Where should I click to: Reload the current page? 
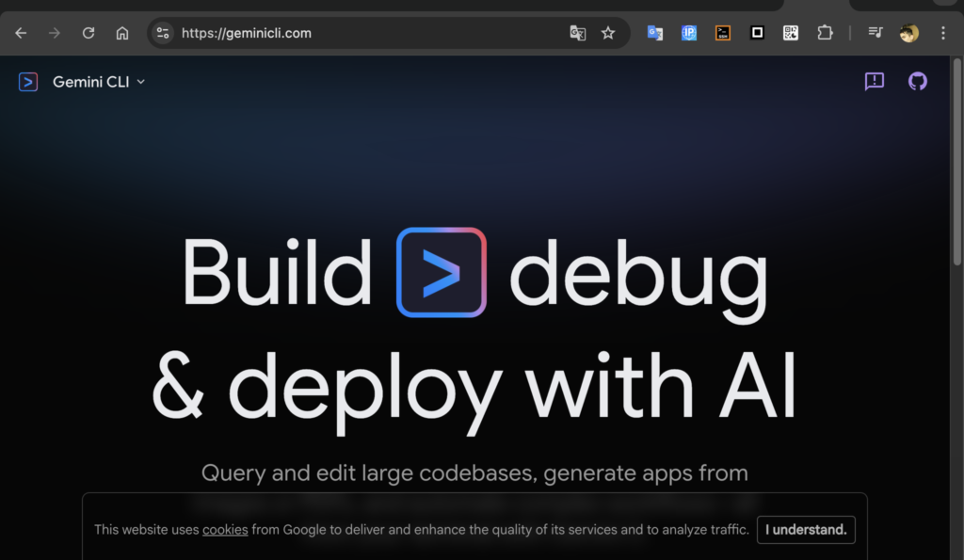[88, 33]
